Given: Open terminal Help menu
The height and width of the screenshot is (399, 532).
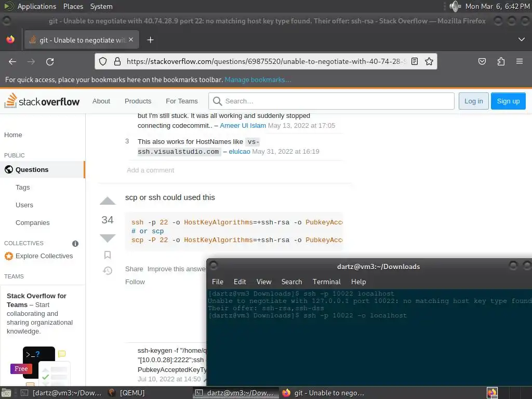Looking at the screenshot, I should 358,282.
